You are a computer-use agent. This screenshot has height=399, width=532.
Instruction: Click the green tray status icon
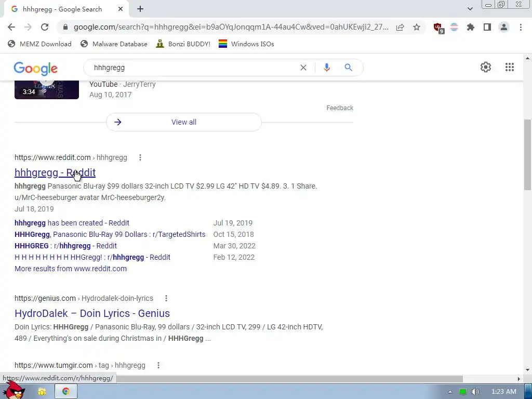[x=462, y=392]
